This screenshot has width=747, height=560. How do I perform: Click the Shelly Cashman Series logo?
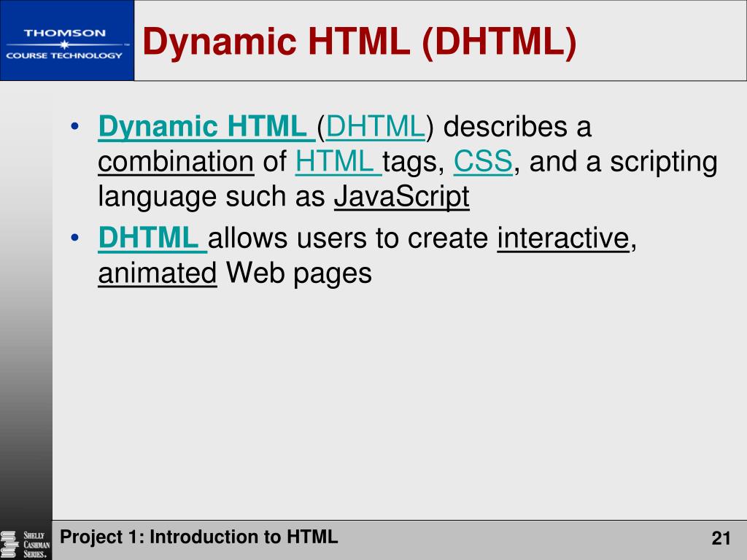(26, 544)
